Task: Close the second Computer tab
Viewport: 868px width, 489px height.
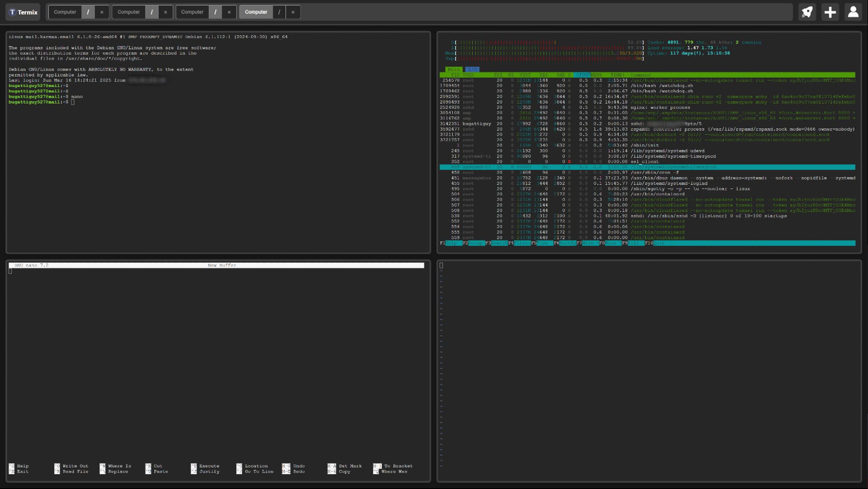Action: (x=165, y=12)
